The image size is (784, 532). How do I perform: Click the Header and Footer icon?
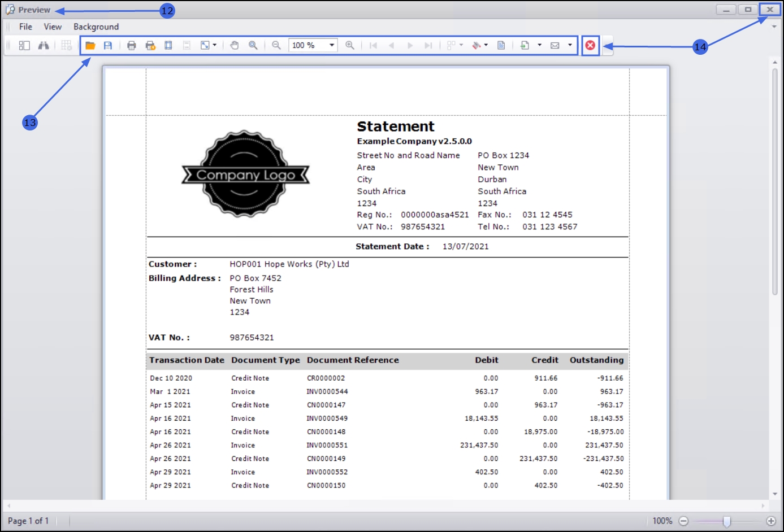[187, 45]
